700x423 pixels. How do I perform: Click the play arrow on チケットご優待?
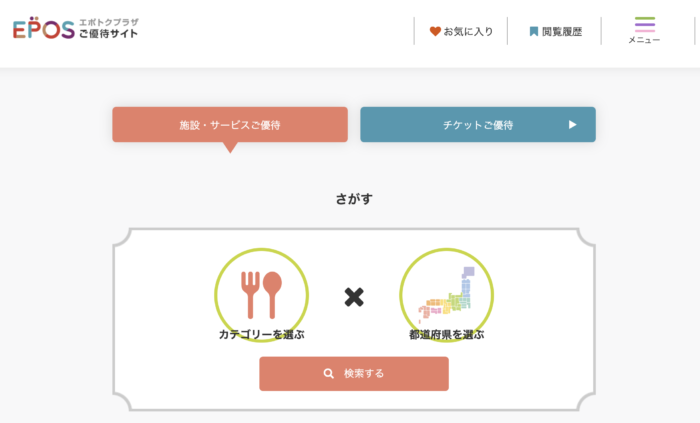[572, 125]
